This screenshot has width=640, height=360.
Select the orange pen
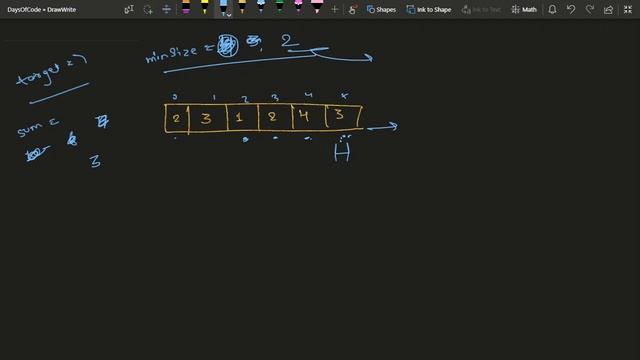tap(242, 8)
